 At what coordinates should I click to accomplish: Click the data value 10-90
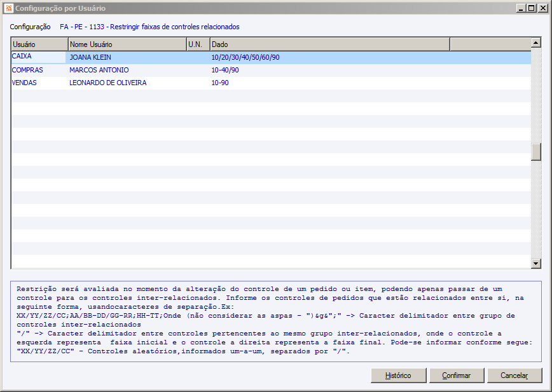(220, 83)
